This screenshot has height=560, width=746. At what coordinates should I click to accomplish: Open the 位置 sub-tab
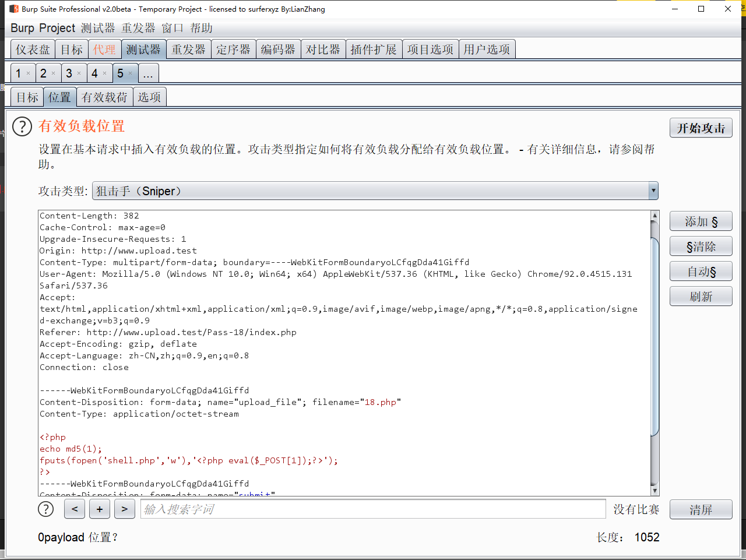pyautogui.click(x=60, y=97)
